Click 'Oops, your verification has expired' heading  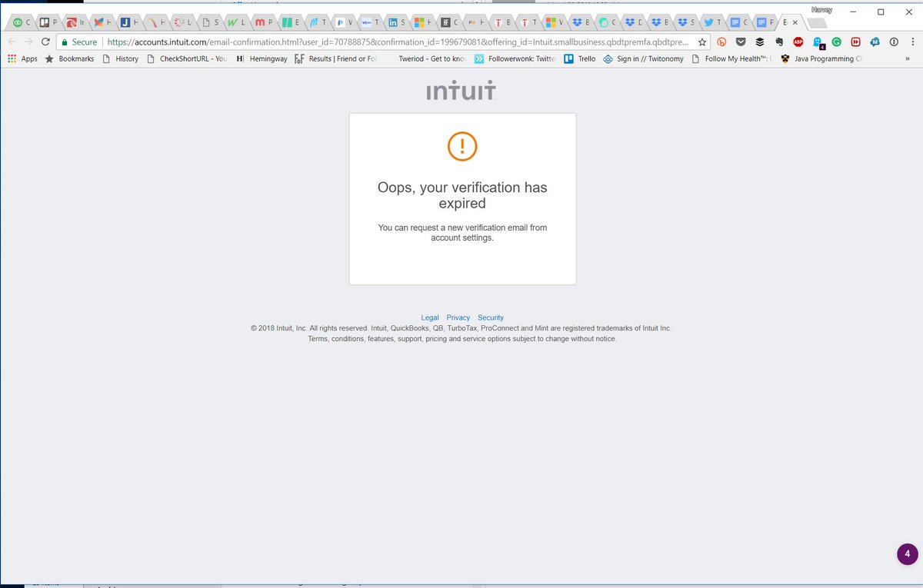[462, 195]
